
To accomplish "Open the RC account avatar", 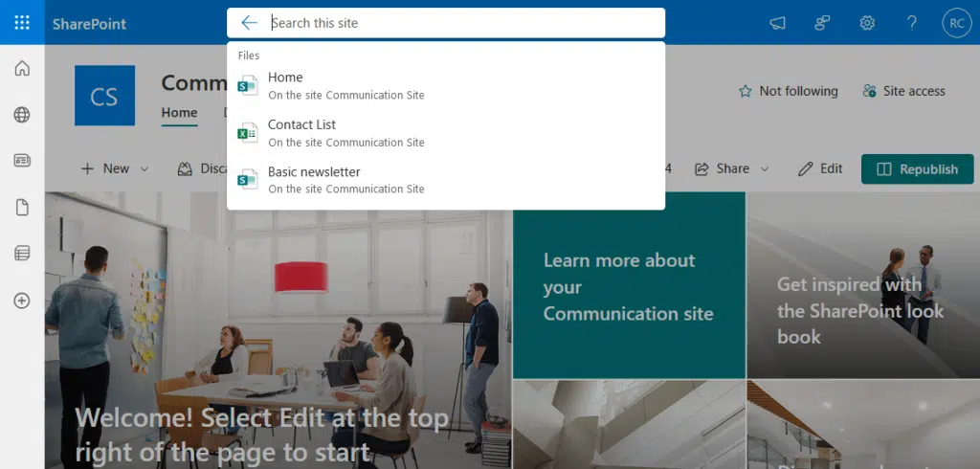I will point(957,23).
